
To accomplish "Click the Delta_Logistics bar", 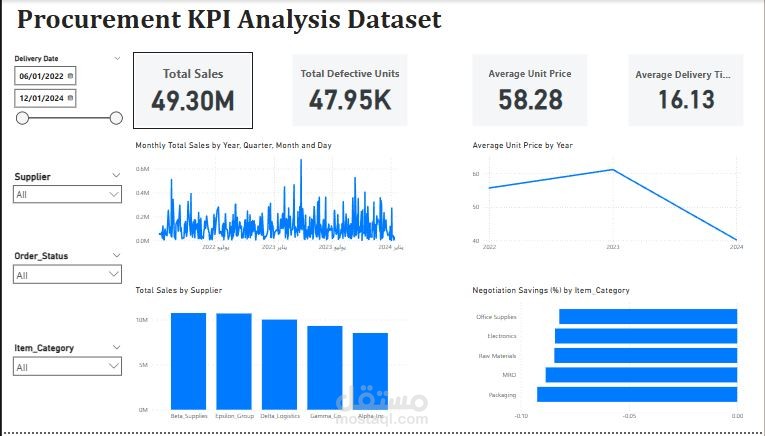I will point(279,365).
